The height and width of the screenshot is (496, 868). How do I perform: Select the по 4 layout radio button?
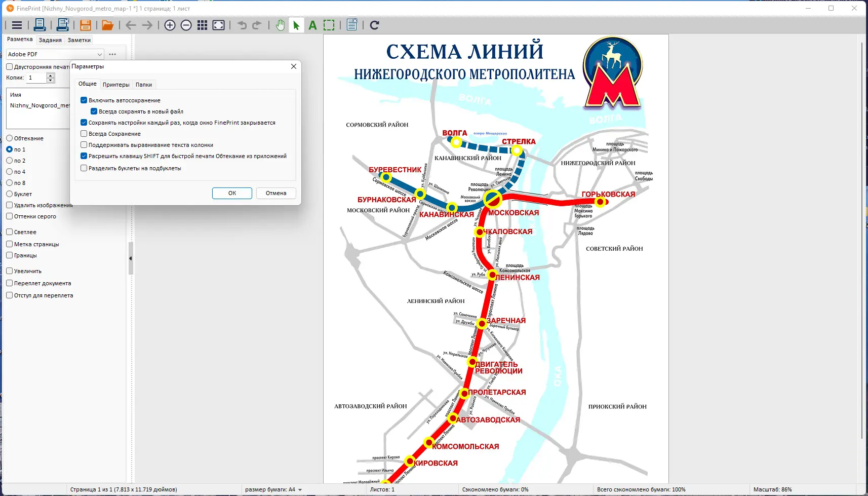coord(9,171)
